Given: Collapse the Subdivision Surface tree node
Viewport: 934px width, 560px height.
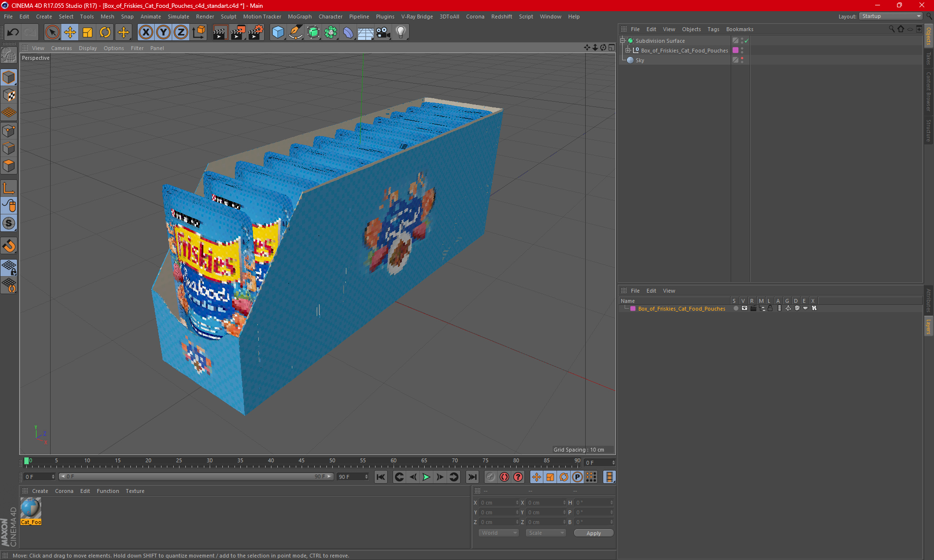Looking at the screenshot, I should 623,41.
